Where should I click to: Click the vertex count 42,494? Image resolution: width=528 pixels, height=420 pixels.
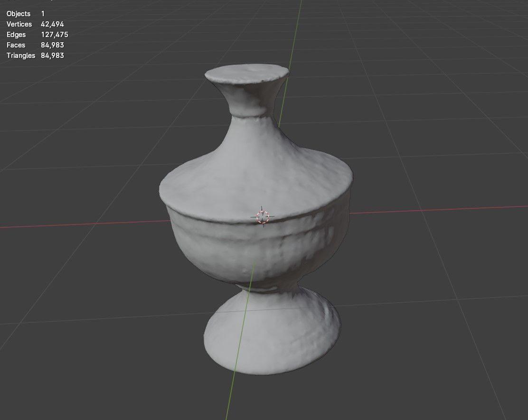pos(52,24)
